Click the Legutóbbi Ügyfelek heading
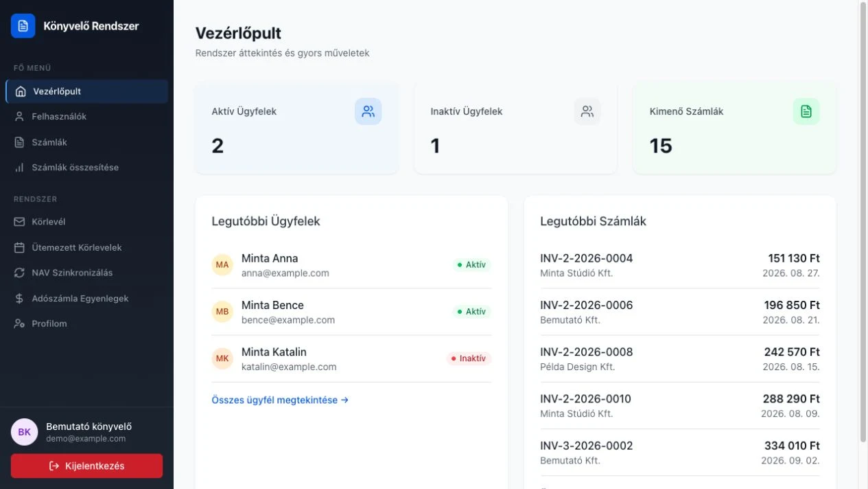 point(266,221)
